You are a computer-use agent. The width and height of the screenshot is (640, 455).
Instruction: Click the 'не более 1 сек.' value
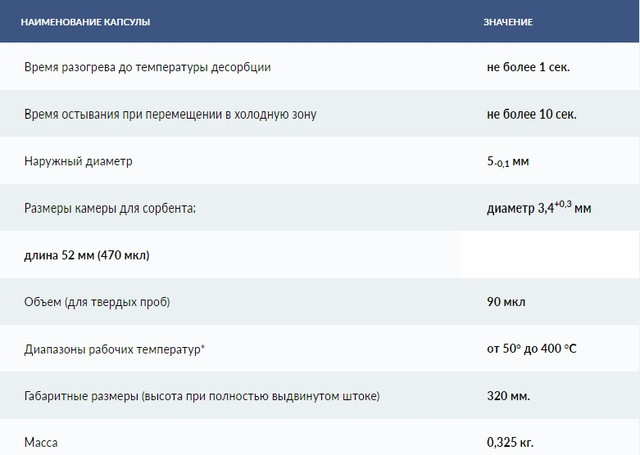click(x=528, y=68)
